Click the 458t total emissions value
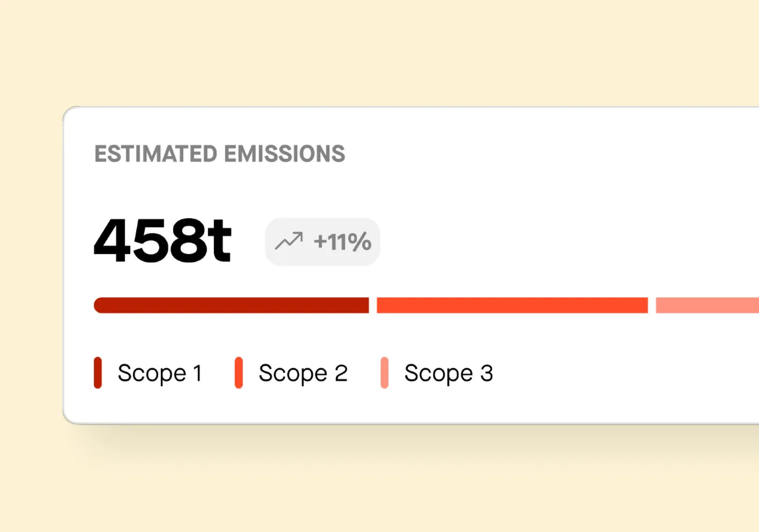This screenshot has height=532, width=759. (162, 240)
